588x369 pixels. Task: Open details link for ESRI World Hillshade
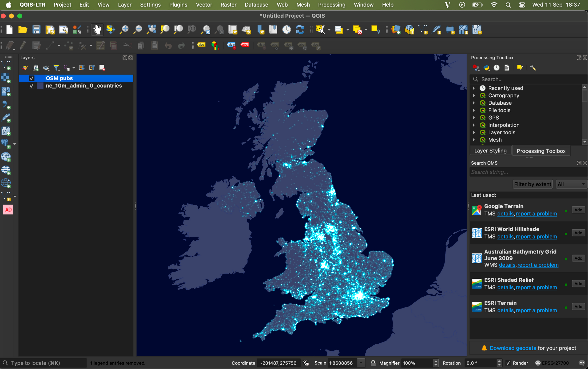[505, 237]
